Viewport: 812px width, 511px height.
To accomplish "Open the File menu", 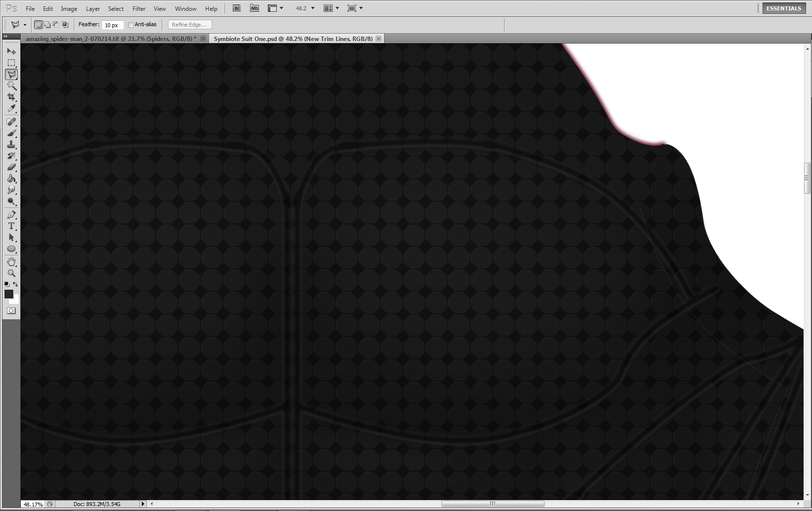I will [30, 9].
